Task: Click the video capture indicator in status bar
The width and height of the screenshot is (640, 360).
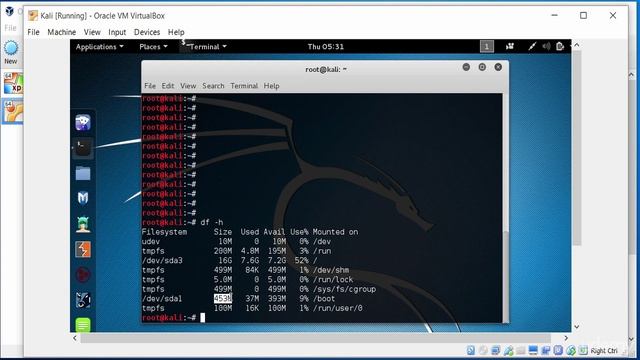Action: tap(546, 350)
